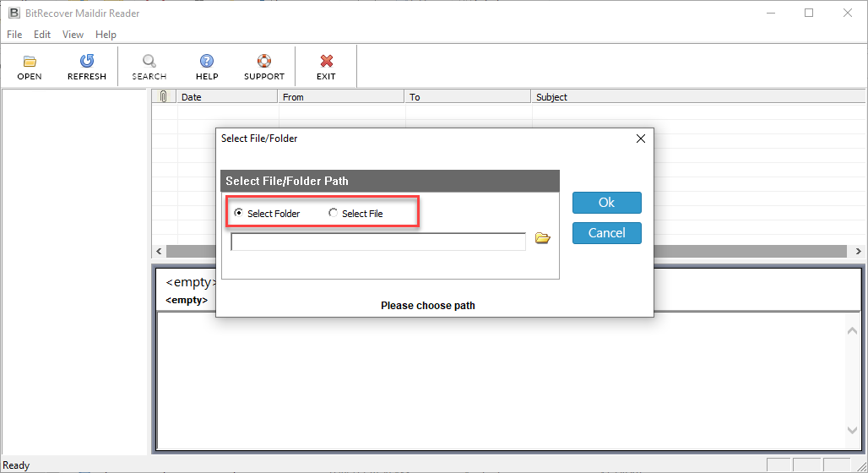
Task: Click the "Please choose path" message
Action: coord(428,306)
